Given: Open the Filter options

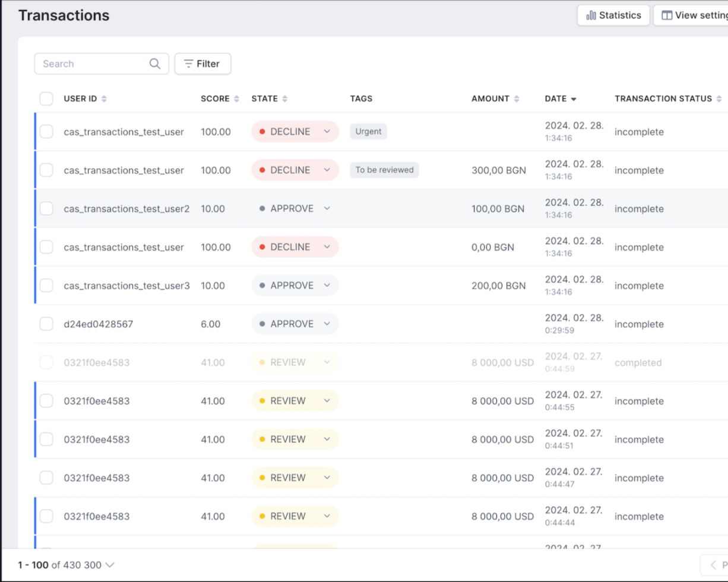Looking at the screenshot, I should (202, 64).
